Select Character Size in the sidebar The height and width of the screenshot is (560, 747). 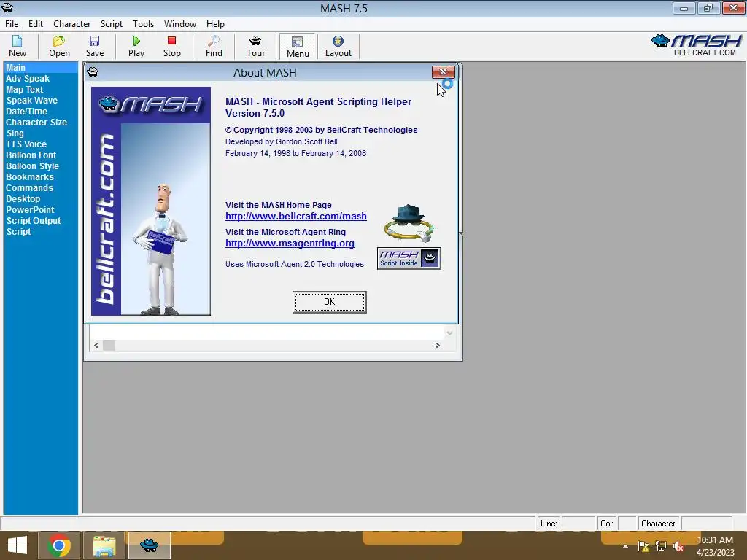[41, 122]
